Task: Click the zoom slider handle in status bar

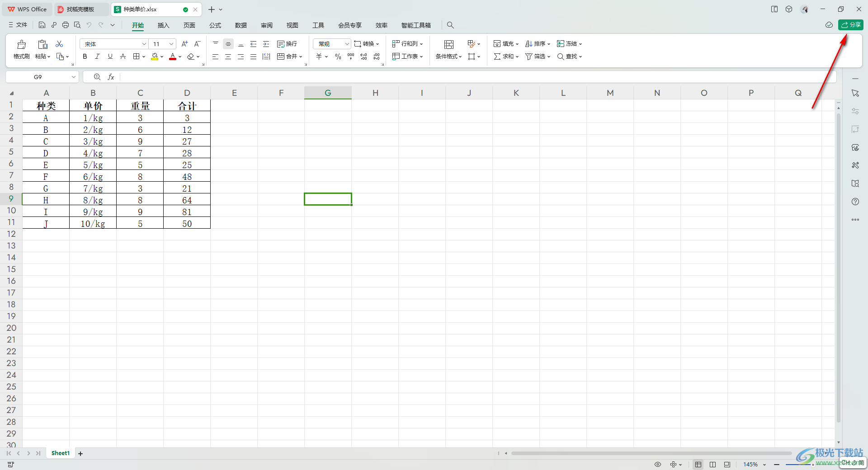Action: [x=813, y=465]
